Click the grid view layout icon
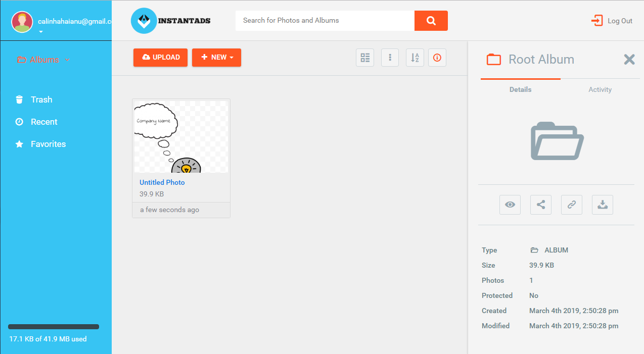Viewport: 644px width, 354px height. tap(365, 58)
